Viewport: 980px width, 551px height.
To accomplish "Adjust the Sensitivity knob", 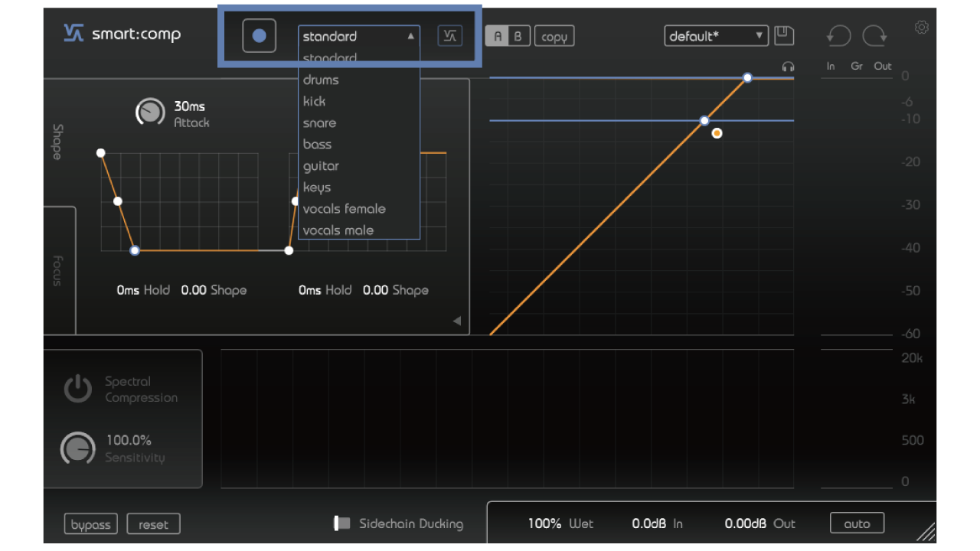I will (x=77, y=448).
